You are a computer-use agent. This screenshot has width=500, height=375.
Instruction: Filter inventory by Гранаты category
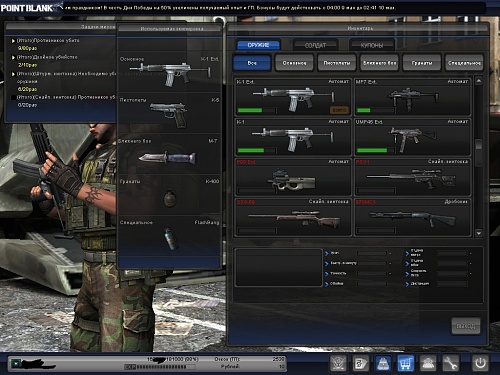click(x=422, y=63)
